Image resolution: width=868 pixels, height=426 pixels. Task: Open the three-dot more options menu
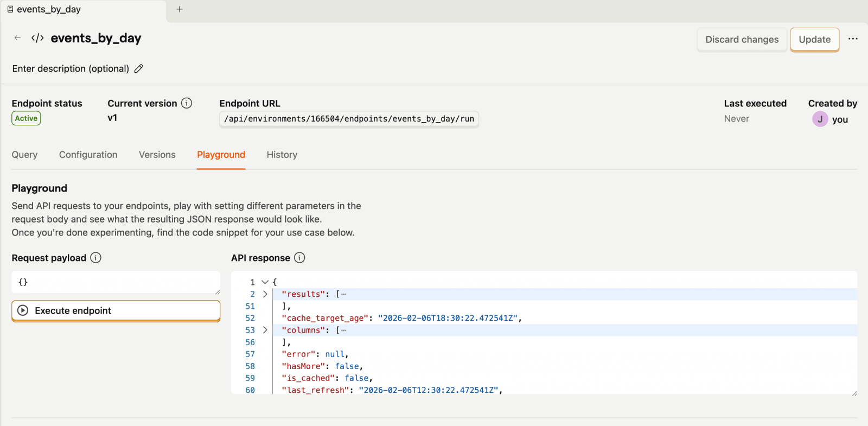(x=853, y=39)
